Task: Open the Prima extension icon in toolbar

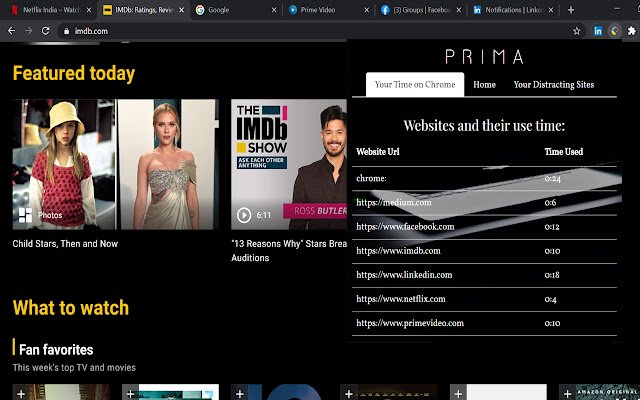Action: tap(614, 31)
